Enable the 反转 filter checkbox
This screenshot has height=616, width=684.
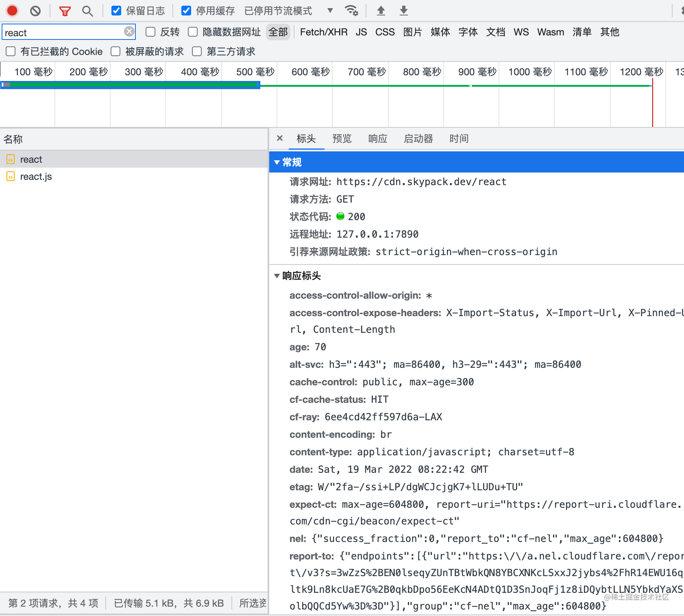point(150,32)
